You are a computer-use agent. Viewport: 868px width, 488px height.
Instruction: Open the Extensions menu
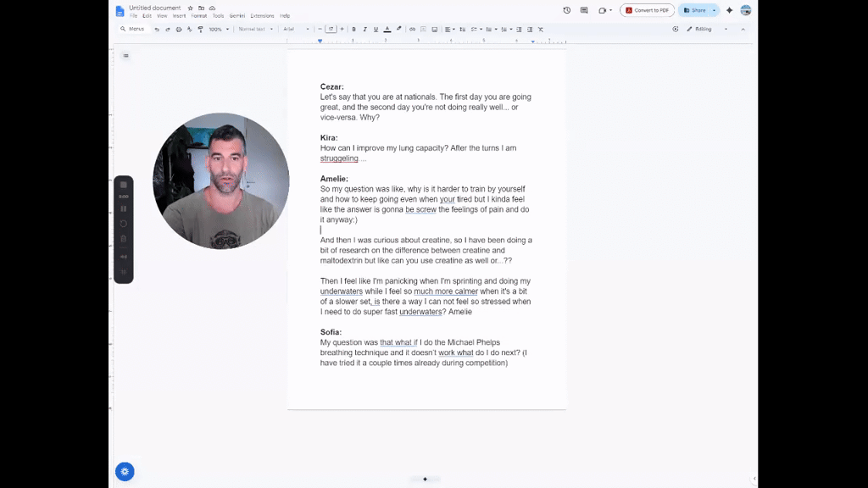pyautogui.click(x=262, y=16)
